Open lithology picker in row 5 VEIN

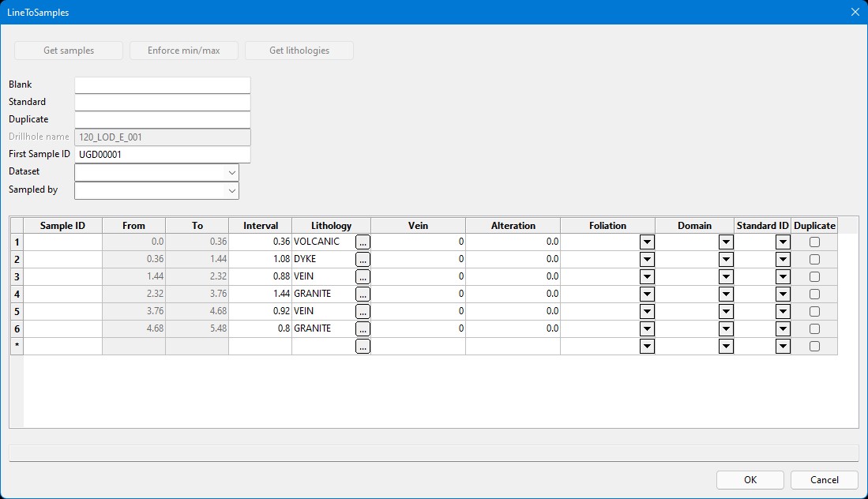[x=363, y=312]
